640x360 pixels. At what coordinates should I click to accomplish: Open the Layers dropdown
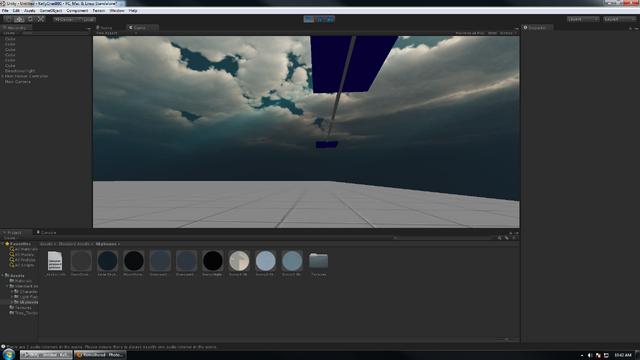(583, 19)
